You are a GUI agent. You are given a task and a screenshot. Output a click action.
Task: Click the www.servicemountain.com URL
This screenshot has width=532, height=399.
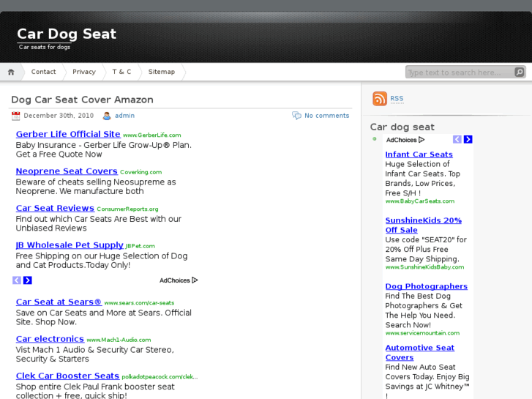(x=422, y=333)
